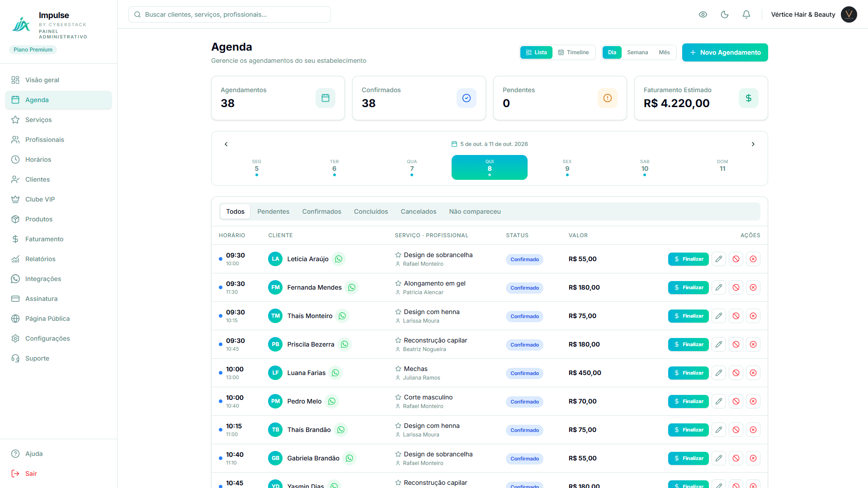Open WhatsApp chat for Luana Farias
The width and height of the screenshot is (868, 488).
point(335,373)
